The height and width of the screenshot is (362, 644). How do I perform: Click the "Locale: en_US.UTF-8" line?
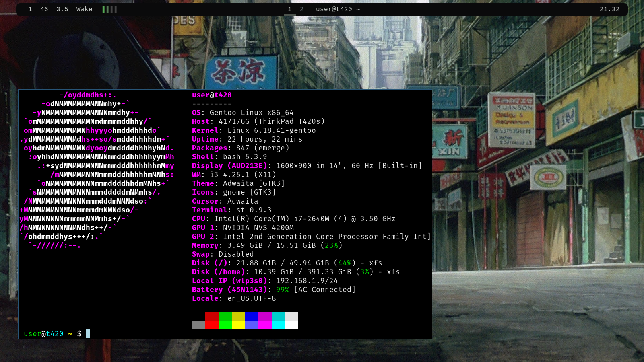point(234,298)
